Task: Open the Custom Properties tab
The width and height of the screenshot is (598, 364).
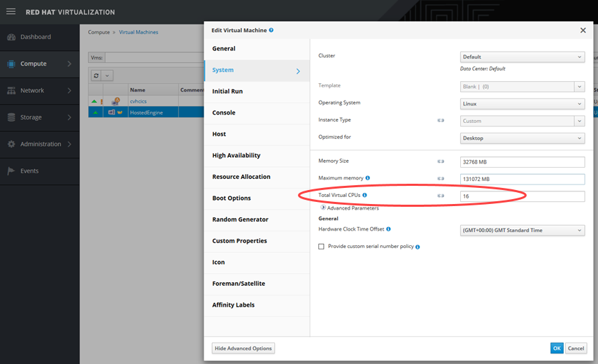Action: (257, 241)
